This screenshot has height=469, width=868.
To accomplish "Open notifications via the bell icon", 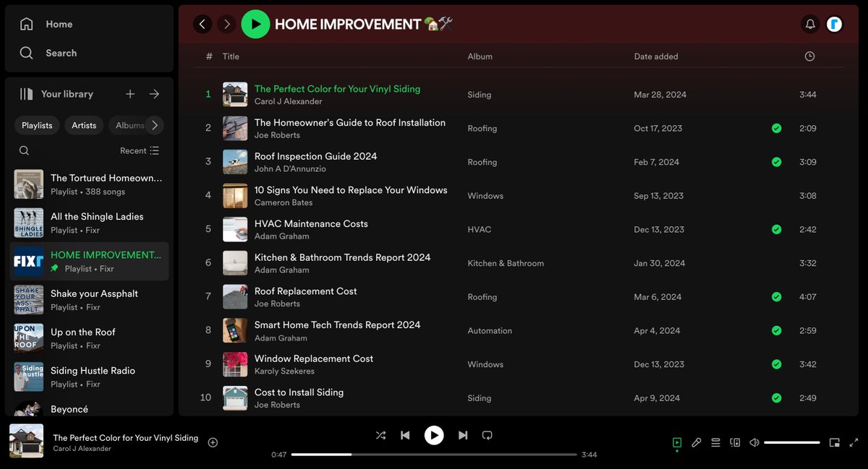I will tap(810, 24).
